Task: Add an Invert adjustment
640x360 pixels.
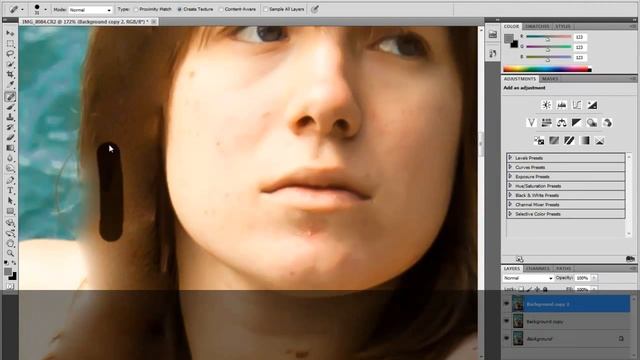Action: [539, 140]
